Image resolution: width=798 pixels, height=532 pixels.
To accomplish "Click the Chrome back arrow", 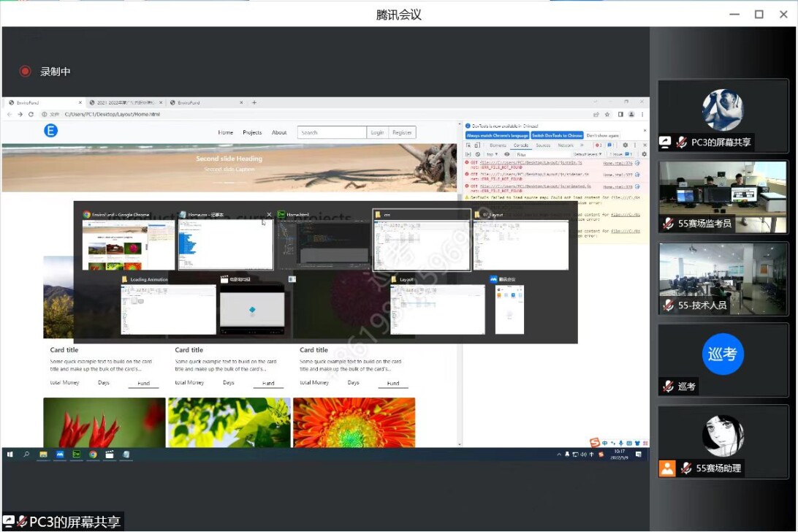I will click(x=9, y=115).
